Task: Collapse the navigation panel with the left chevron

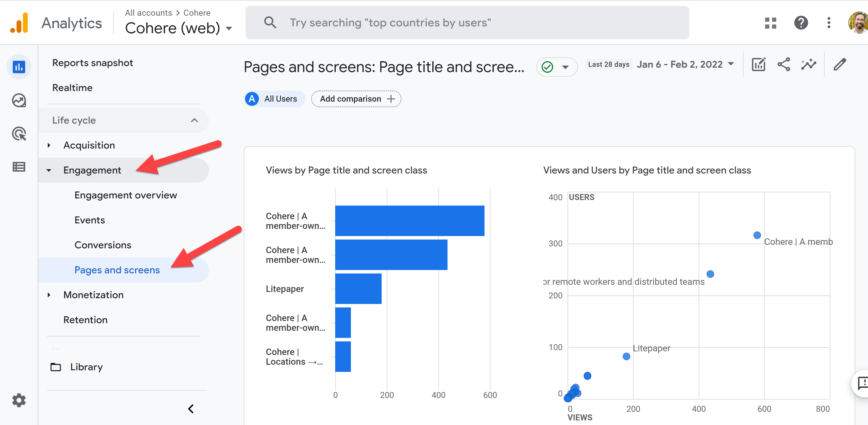Action: point(191,409)
